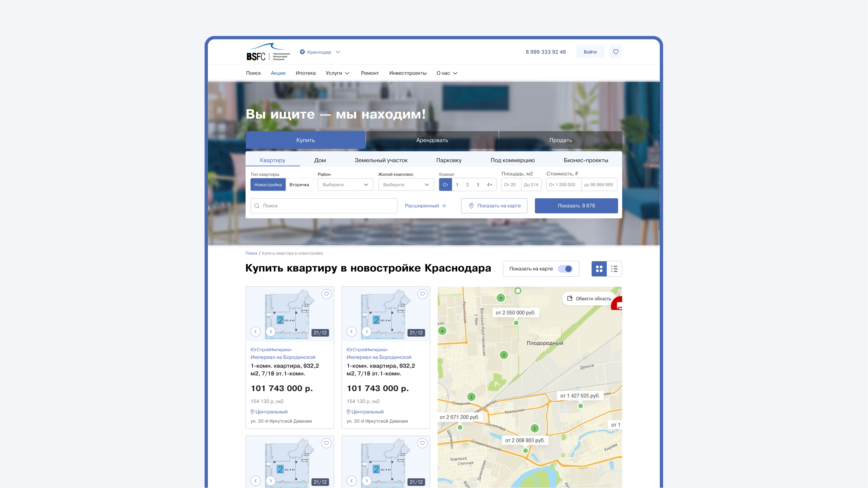Image resolution: width=868 pixels, height=488 pixels.
Task: Select 3 rooms option
Action: pos(478,185)
